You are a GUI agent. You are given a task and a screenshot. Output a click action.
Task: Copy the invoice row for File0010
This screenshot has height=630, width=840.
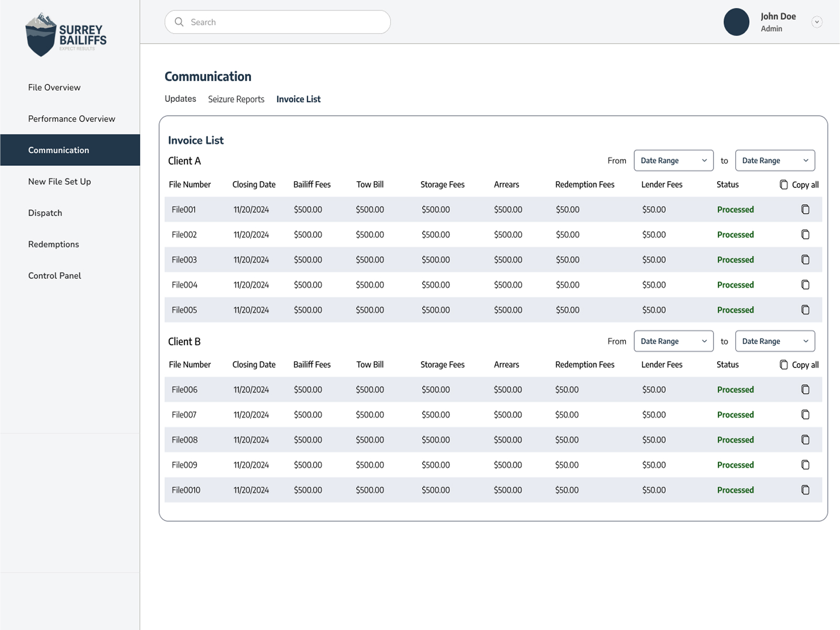(x=806, y=490)
